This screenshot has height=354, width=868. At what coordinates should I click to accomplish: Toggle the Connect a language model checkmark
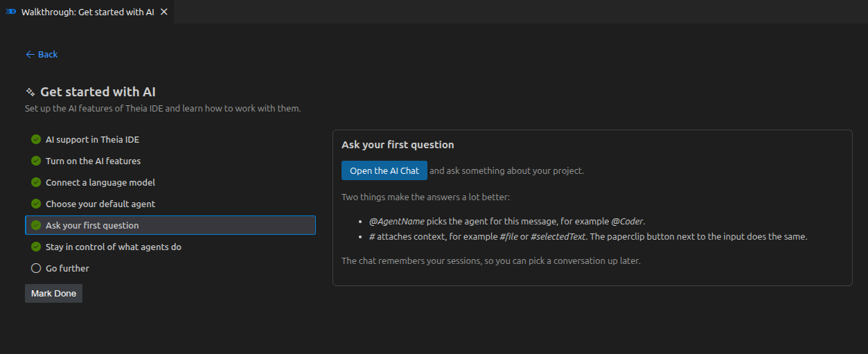36,182
